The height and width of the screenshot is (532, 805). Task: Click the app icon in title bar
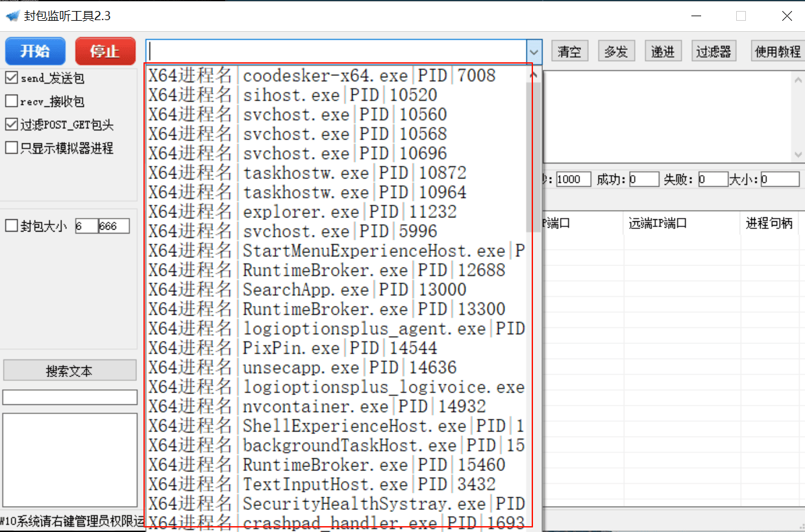[12, 16]
